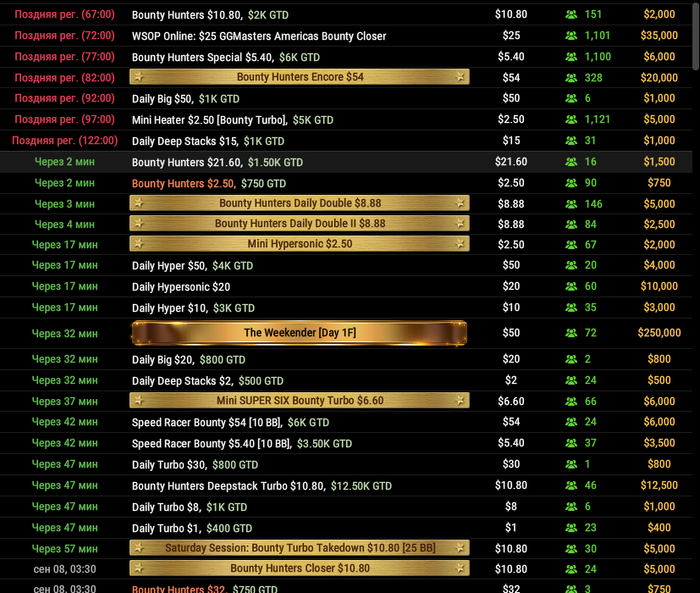The height and width of the screenshot is (593, 700).
Task: Select Daily Deep Stacks $2, $500 GTD
Action: 208,381
